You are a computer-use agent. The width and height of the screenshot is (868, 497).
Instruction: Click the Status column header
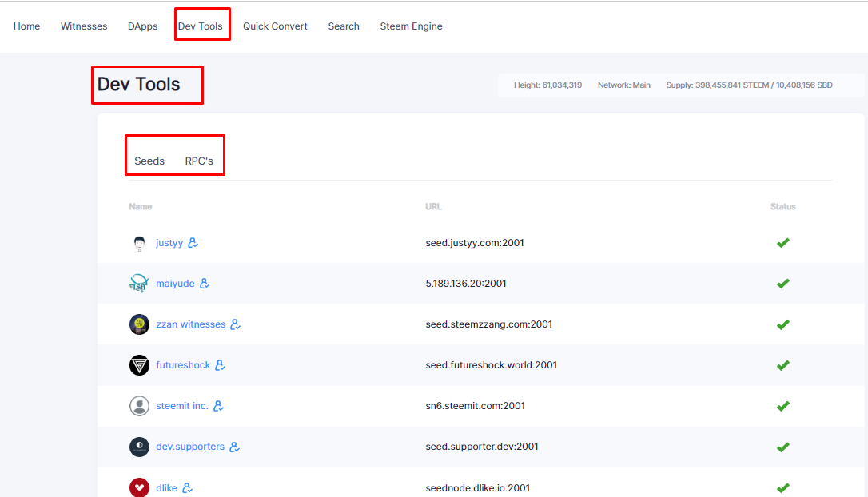(782, 206)
